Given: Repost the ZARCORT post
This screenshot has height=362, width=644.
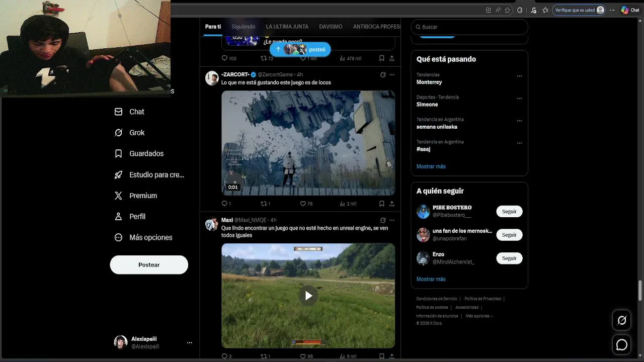Looking at the screenshot, I should click(x=265, y=204).
